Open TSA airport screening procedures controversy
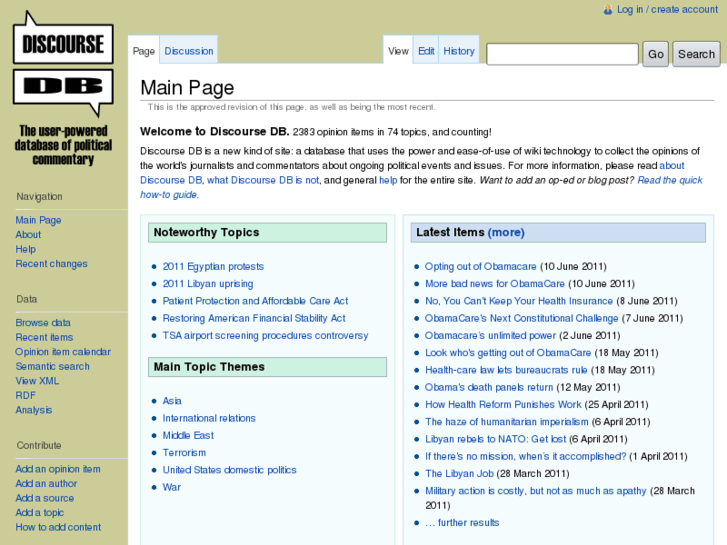 click(x=265, y=335)
